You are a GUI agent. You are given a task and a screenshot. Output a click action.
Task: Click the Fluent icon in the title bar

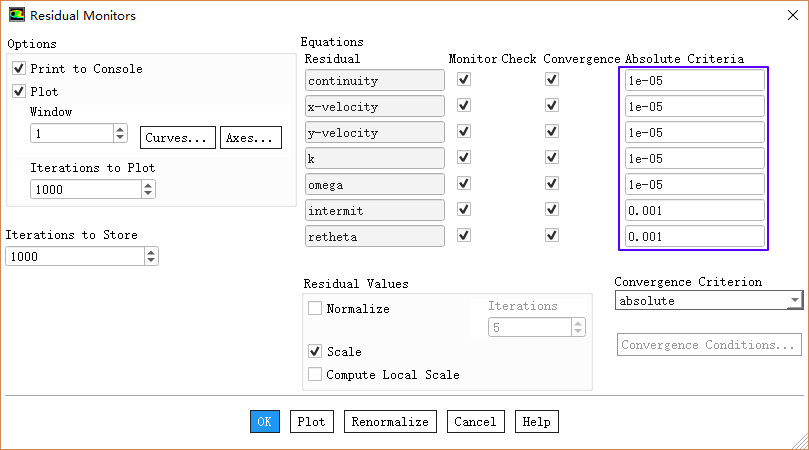pyautogui.click(x=16, y=15)
